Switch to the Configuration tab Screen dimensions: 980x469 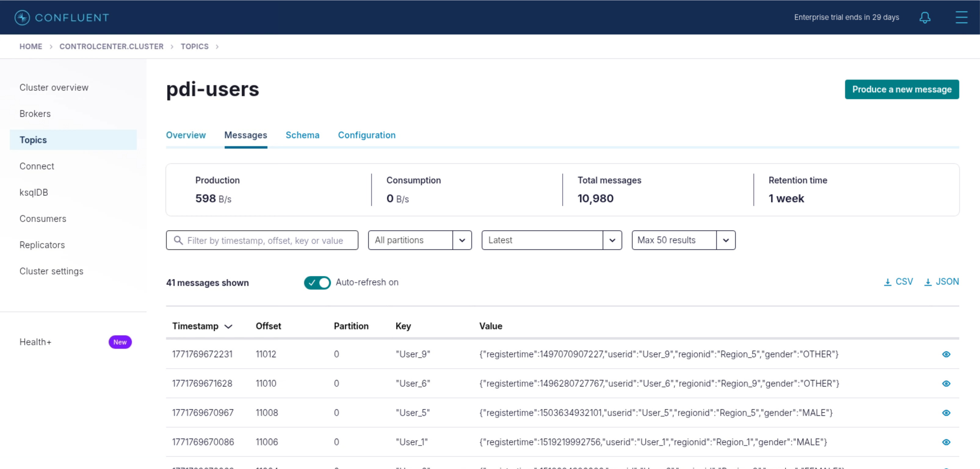(366, 135)
